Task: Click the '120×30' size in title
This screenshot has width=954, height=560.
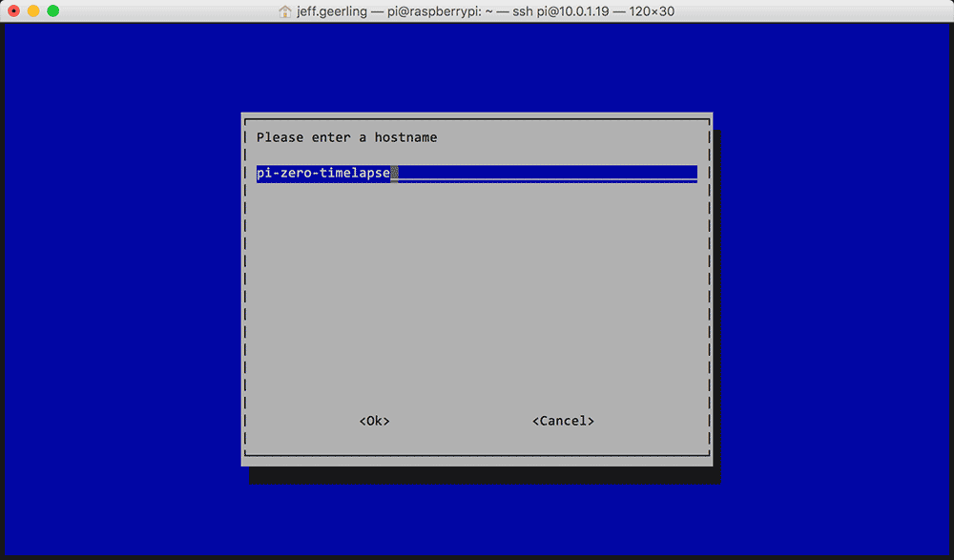Action: tap(652, 10)
